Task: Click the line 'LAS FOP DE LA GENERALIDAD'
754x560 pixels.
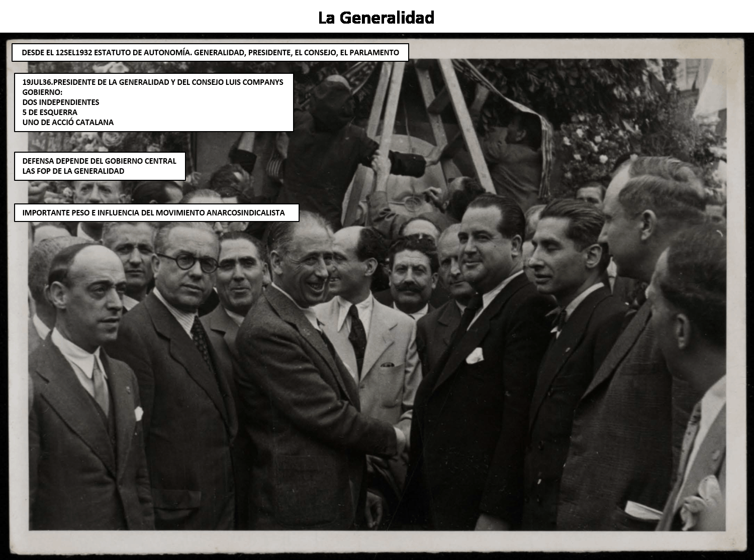Action: point(73,171)
